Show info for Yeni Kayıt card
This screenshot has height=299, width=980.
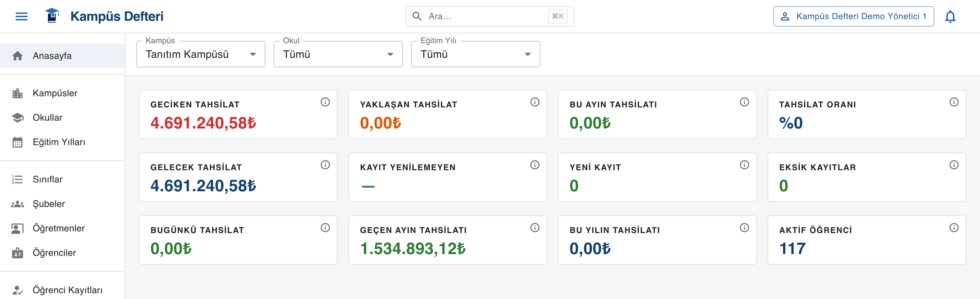coord(745,164)
